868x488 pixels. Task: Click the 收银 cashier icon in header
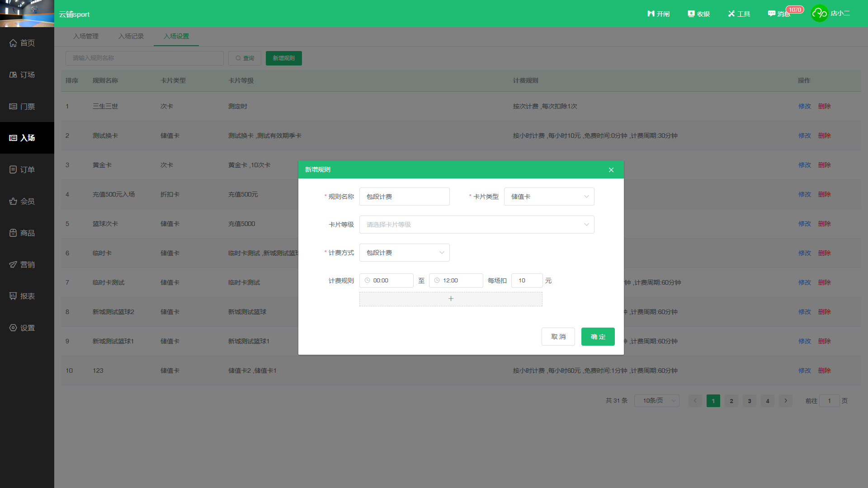(x=699, y=14)
